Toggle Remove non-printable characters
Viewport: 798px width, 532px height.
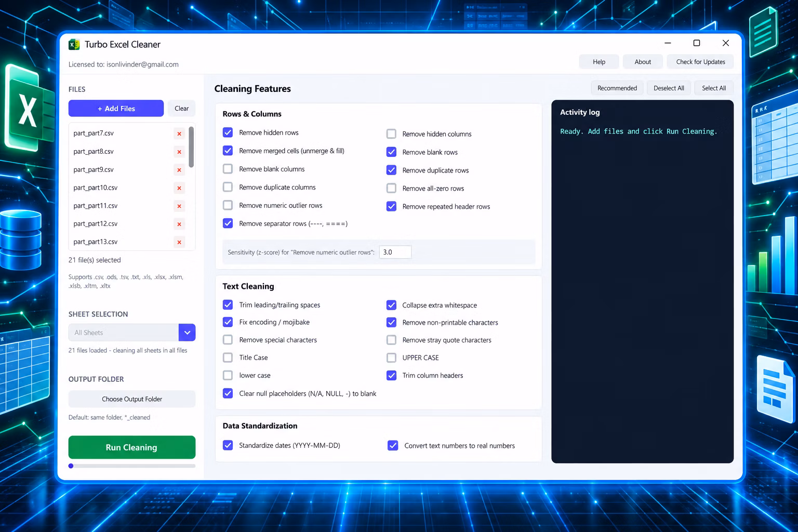coord(391,323)
